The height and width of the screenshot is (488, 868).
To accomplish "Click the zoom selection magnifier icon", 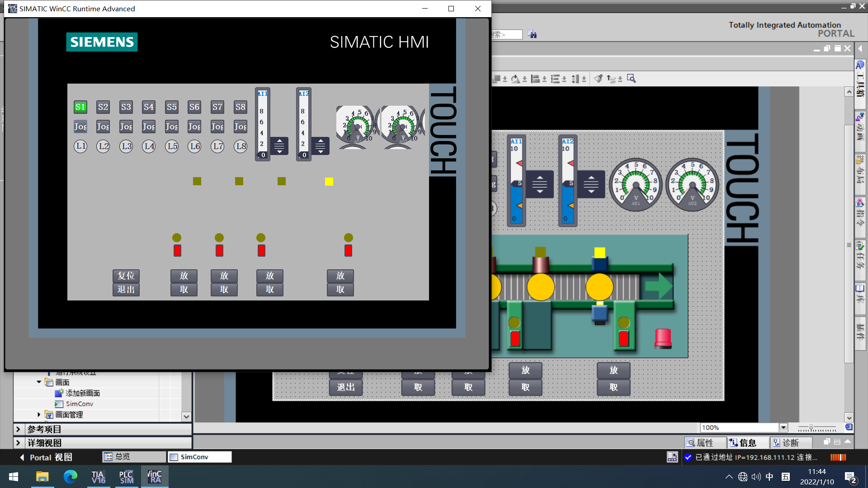I will pos(631,79).
